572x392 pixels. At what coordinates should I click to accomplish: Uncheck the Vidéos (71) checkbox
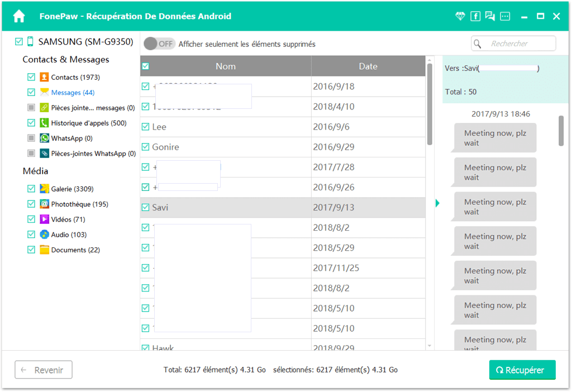31,219
